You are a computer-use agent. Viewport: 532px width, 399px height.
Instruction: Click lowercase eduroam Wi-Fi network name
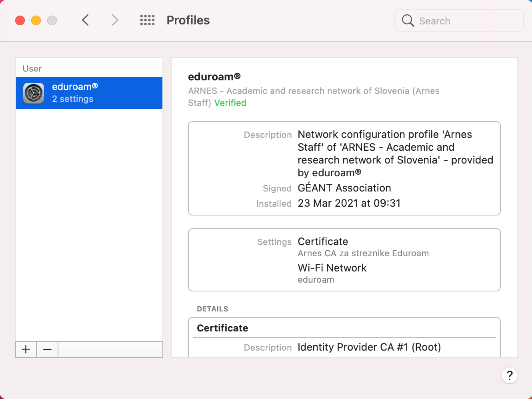click(x=316, y=280)
